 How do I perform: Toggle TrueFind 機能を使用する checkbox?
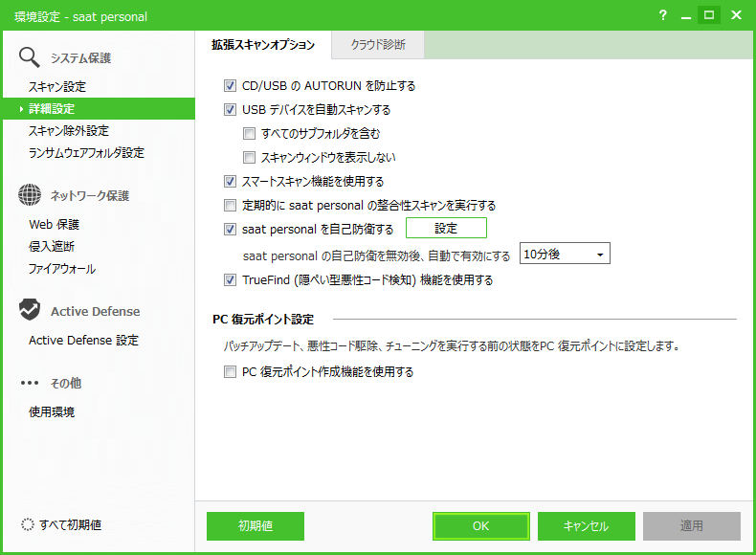coord(230,280)
